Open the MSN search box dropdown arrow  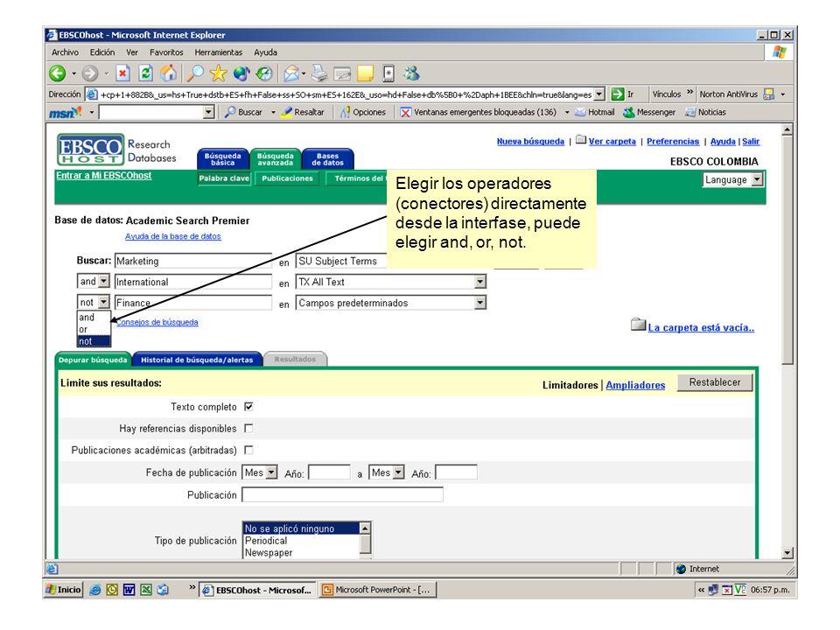tap(208, 113)
